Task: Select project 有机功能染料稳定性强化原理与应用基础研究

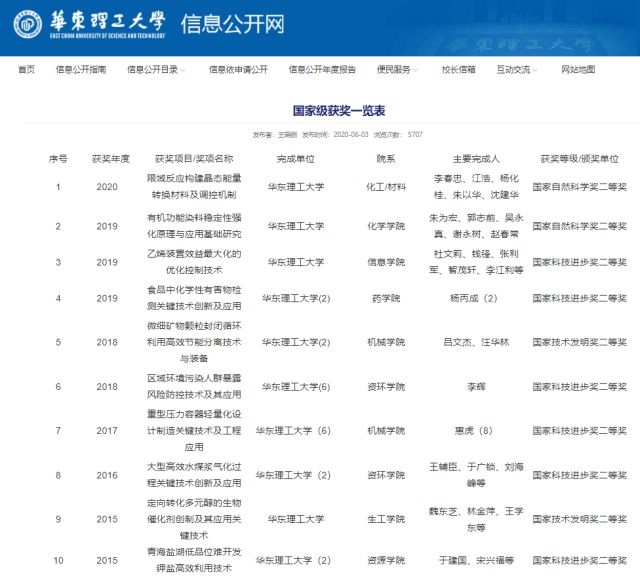Action: [194, 226]
